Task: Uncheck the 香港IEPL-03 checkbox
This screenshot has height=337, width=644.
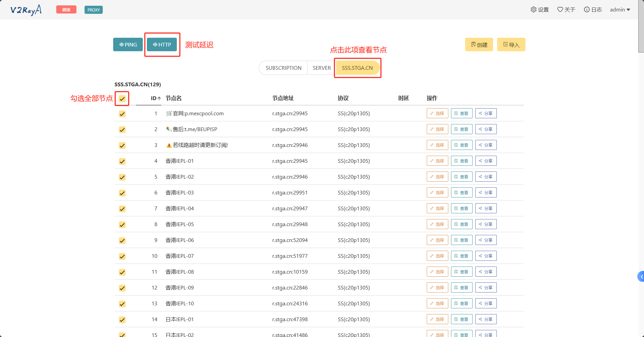Action: [x=122, y=193]
